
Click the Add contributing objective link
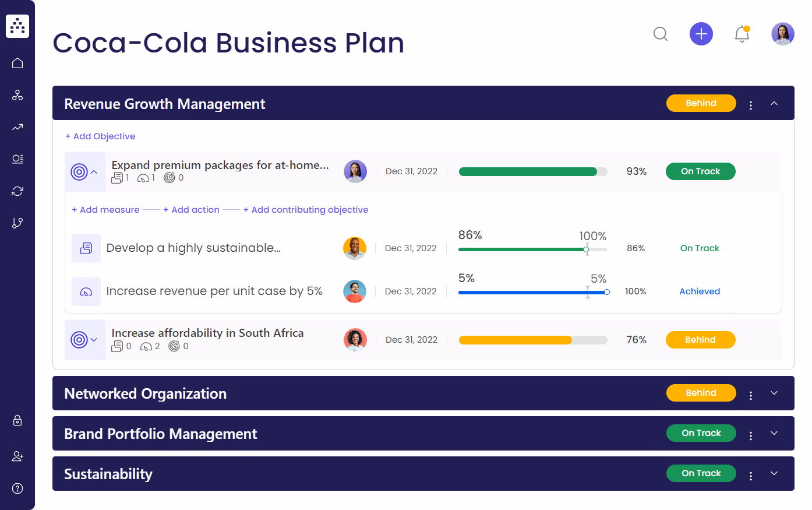tap(306, 209)
